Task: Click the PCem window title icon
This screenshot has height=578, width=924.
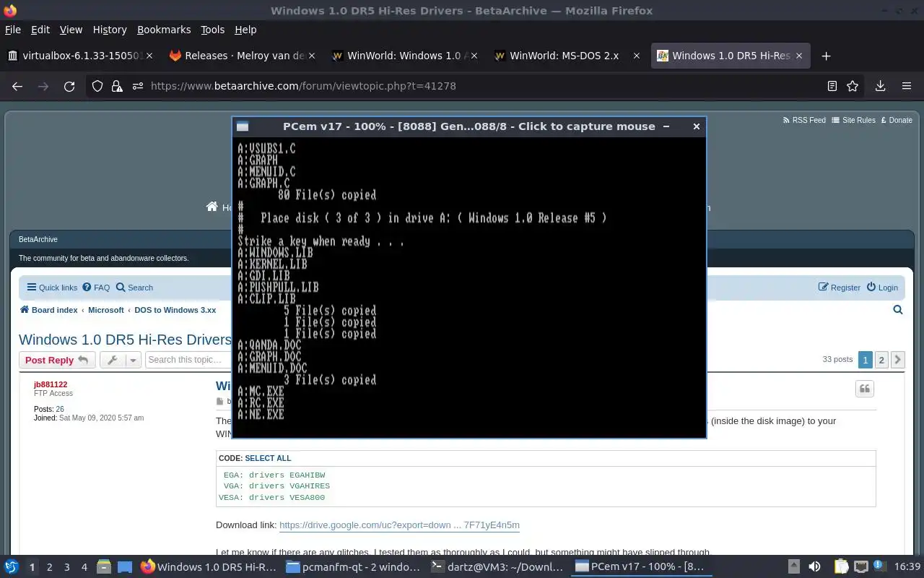Action: pos(243,126)
